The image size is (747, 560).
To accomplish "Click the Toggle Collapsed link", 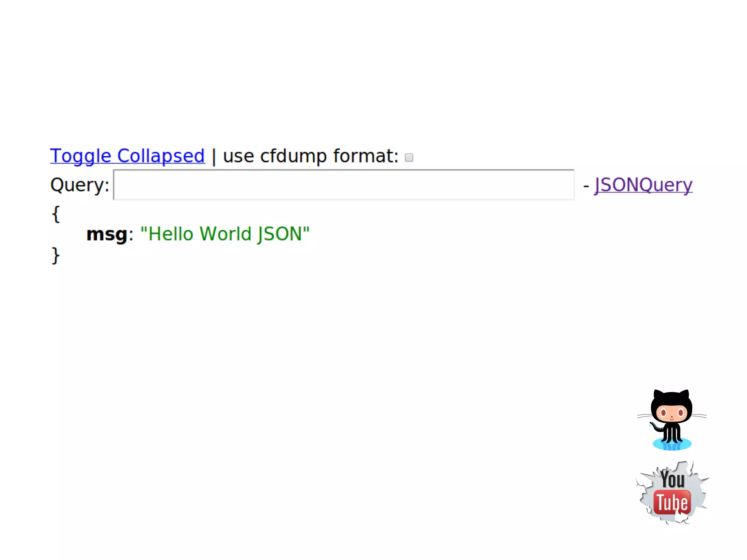I will coord(127,156).
